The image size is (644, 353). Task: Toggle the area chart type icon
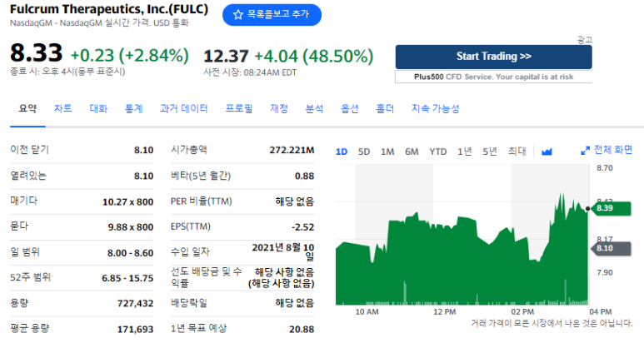coord(547,152)
